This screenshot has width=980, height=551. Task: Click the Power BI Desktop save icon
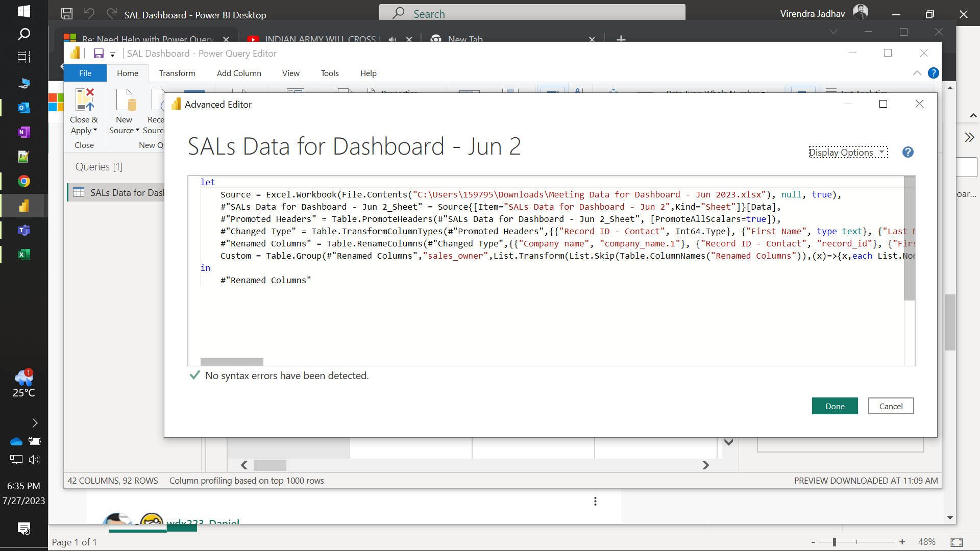pyautogui.click(x=67, y=14)
